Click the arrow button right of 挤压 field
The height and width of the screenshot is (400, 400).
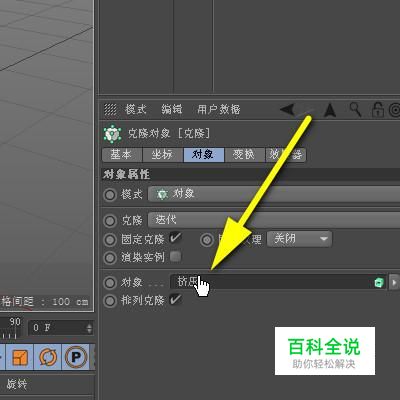click(x=394, y=283)
